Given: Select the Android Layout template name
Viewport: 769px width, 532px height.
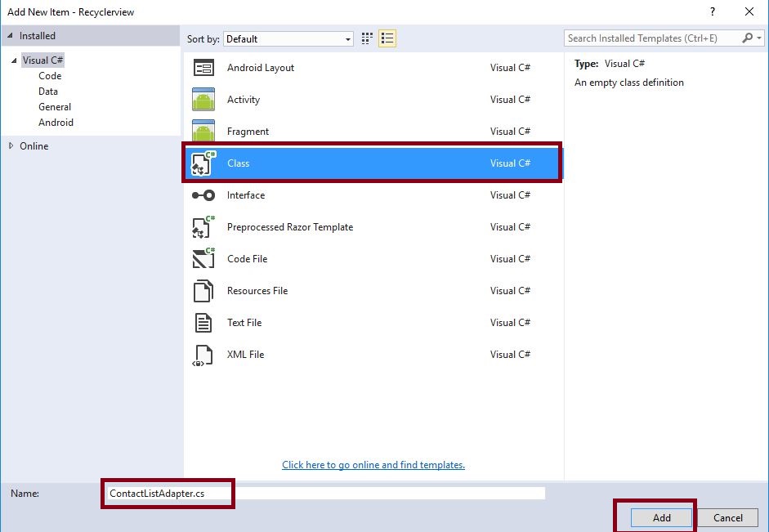Looking at the screenshot, I should [x=261, y=68].
